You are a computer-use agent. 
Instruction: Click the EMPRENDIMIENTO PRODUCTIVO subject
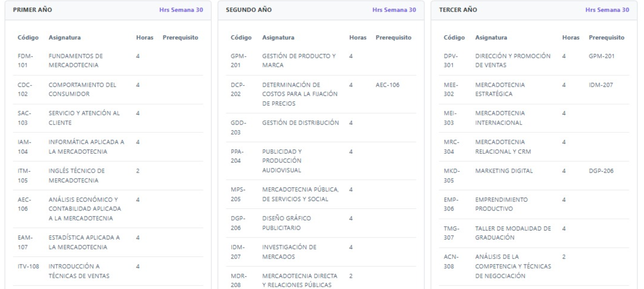click(501, 204)
